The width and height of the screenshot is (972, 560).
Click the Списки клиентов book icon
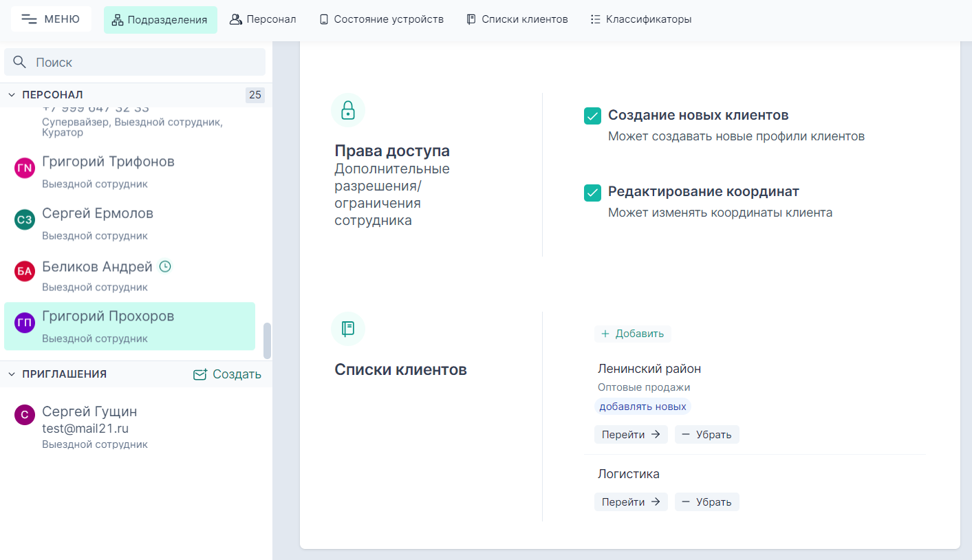click(x=473, y=19)
